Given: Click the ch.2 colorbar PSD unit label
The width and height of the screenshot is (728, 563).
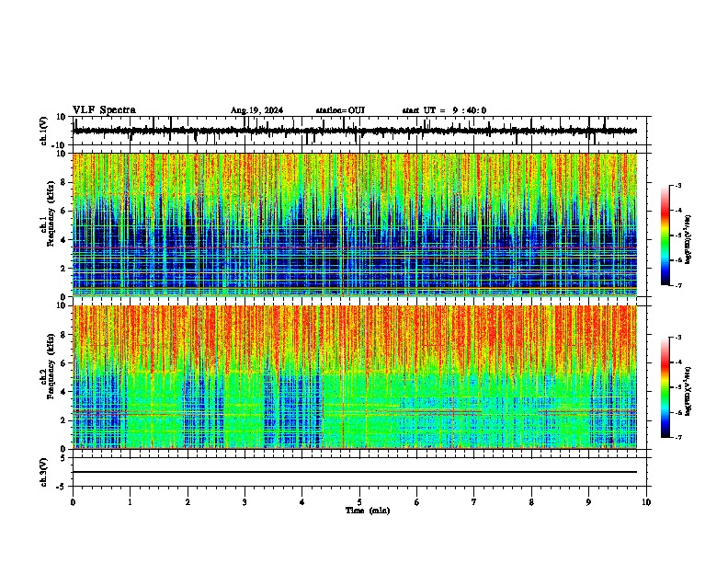Looking at the screenshot, I should tap(688, 390).
